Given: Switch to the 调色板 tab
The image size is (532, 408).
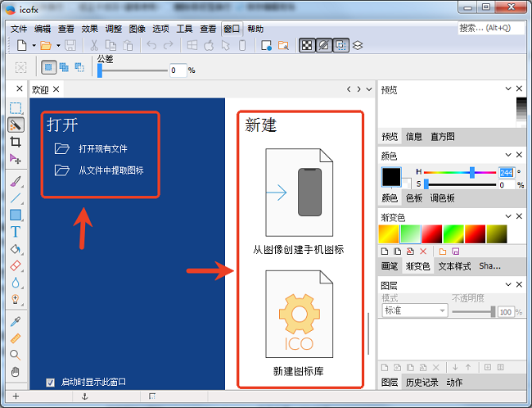Looking at the screenshot, I should pyautogui.click(x=442, y=198).
